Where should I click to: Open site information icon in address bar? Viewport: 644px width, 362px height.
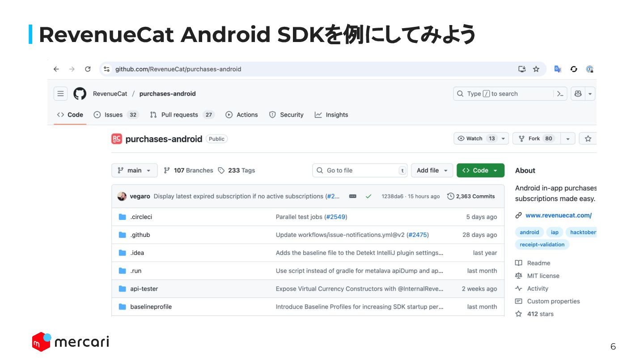point(106,69)
